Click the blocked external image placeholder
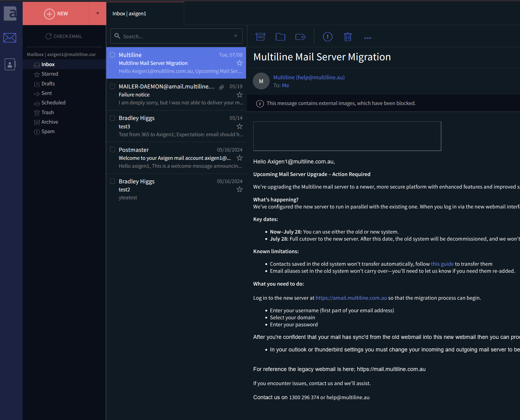The image size is (520, 420). [347, 136]
